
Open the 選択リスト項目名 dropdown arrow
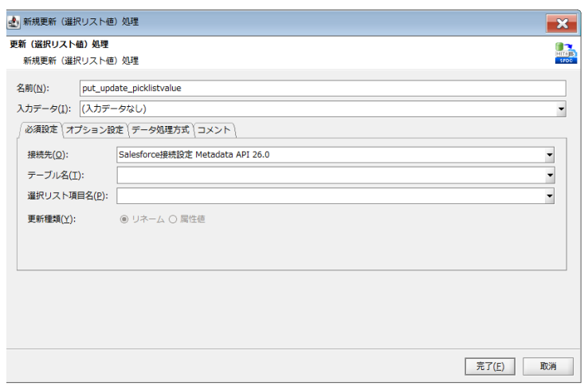coord(550,196)
